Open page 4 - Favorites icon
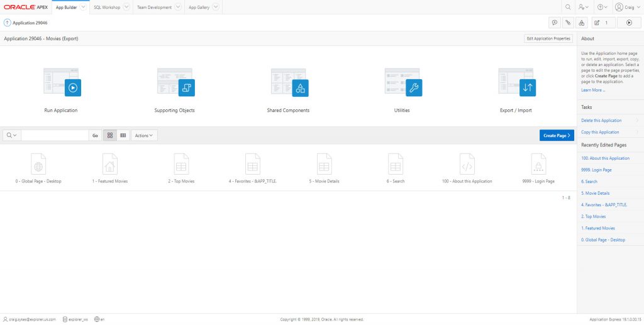Viewport: 644px width, 325px height. click(253, 164)
